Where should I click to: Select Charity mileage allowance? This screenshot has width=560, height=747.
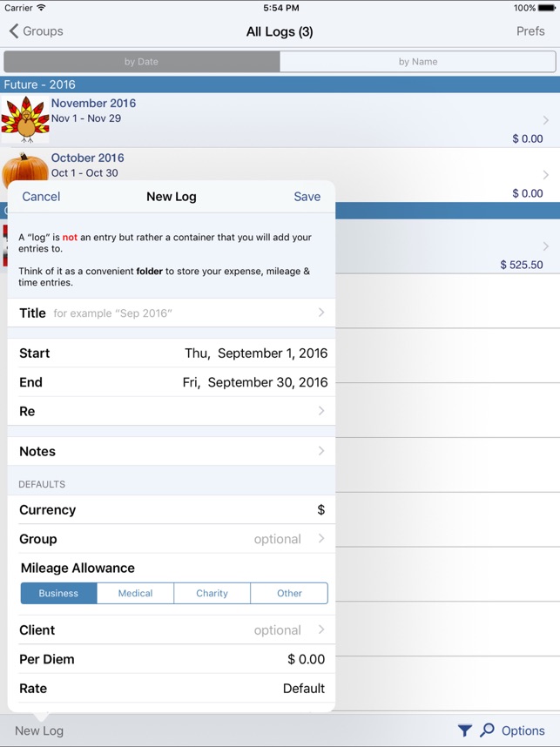(212, 593)
